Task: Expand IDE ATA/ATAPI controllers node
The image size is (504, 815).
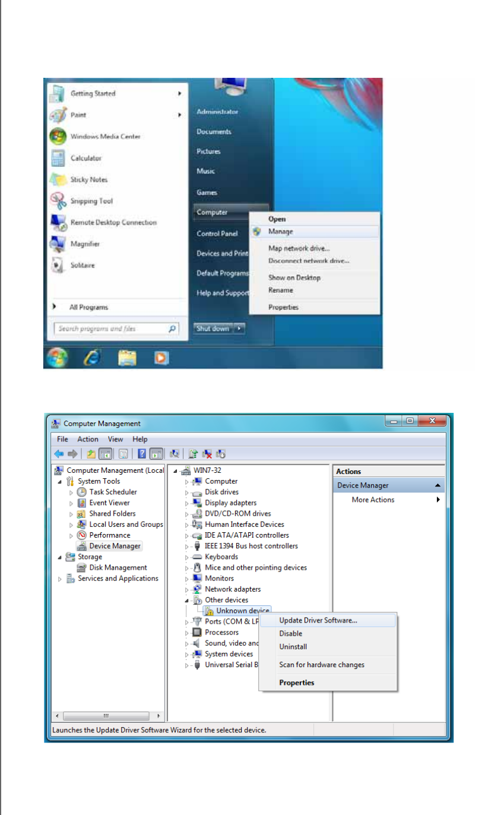Action: [186, 535]
